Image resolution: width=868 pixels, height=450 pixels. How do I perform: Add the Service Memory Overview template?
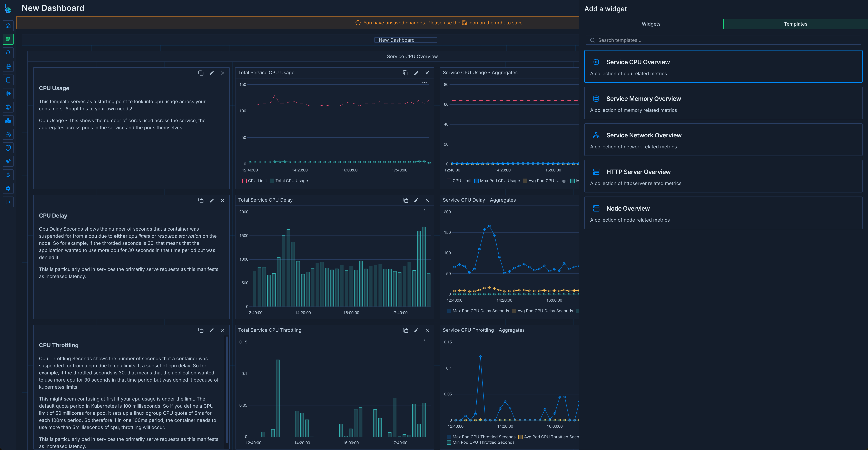point(723,103)
